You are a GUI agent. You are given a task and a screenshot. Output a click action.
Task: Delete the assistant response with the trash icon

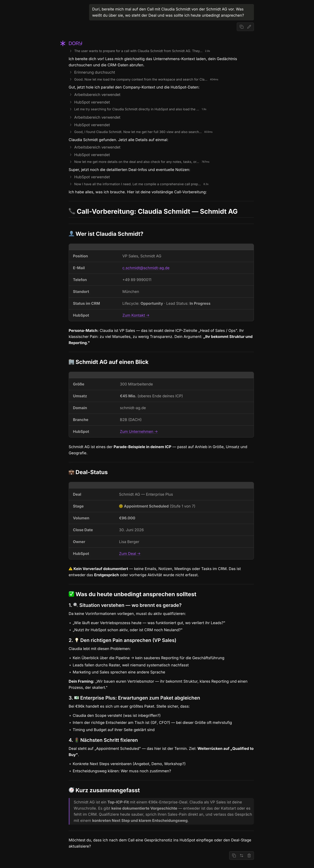(x=249, y=856)
